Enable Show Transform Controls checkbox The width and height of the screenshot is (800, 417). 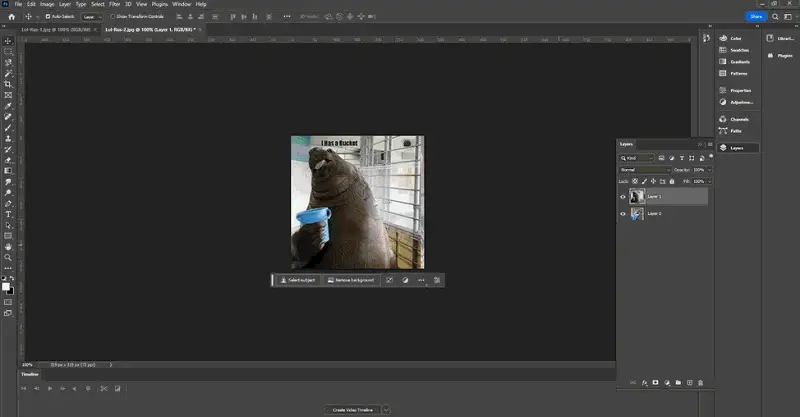[113, 16]
